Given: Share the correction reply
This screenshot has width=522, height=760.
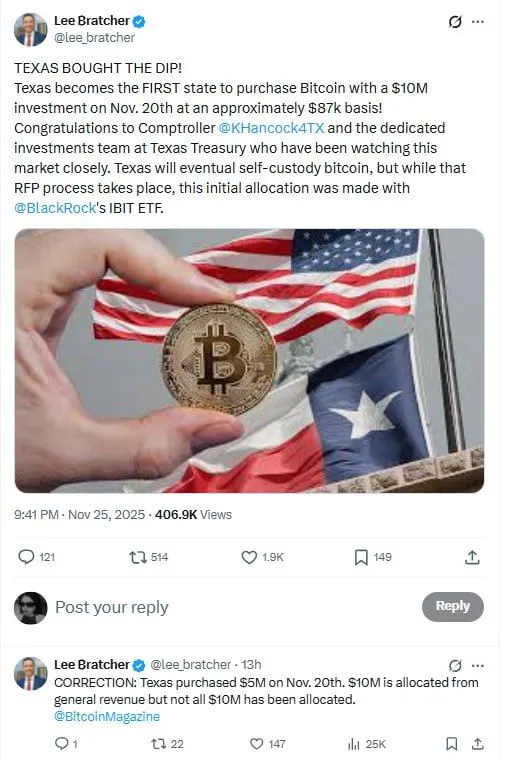Looking at the screenshot, I should [x=477, y=744].
